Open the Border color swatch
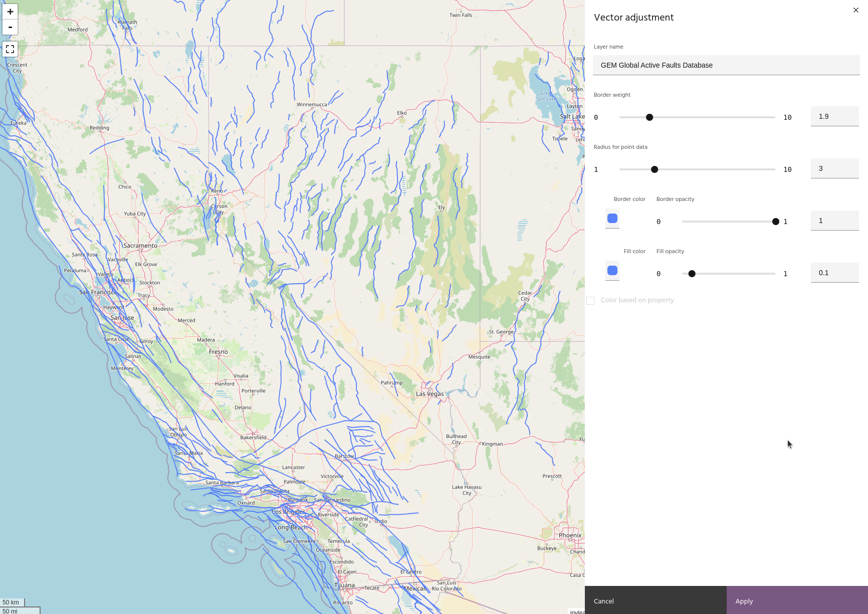 click(612, 219)
